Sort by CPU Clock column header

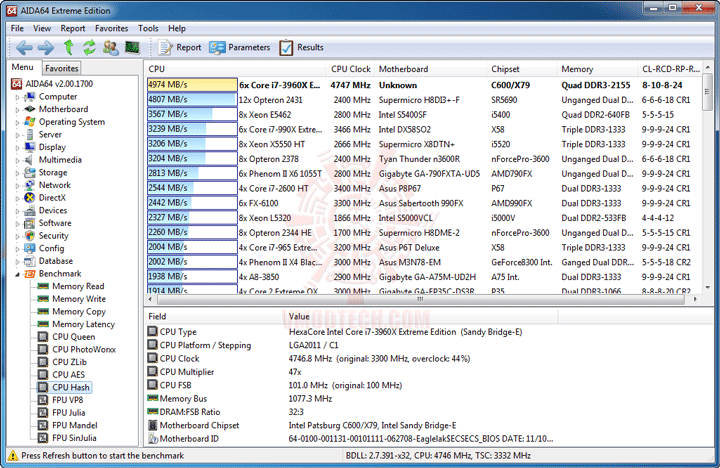[350, 69]
